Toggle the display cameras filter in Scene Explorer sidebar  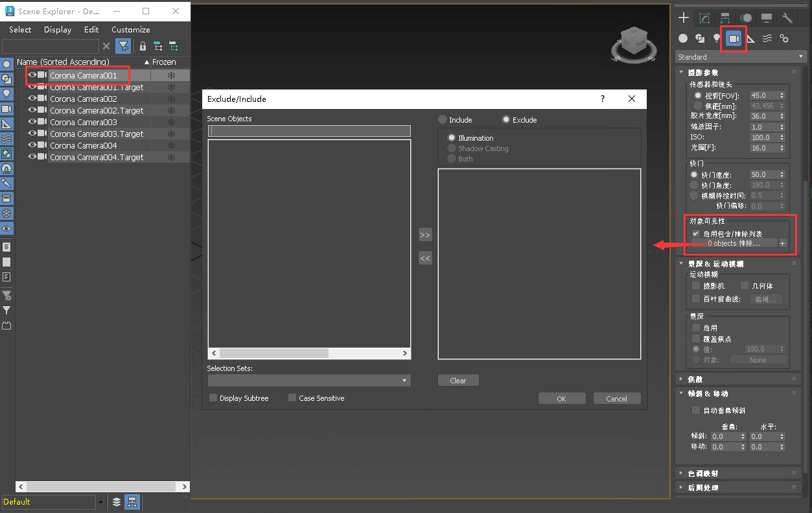(x=6, y=109)
